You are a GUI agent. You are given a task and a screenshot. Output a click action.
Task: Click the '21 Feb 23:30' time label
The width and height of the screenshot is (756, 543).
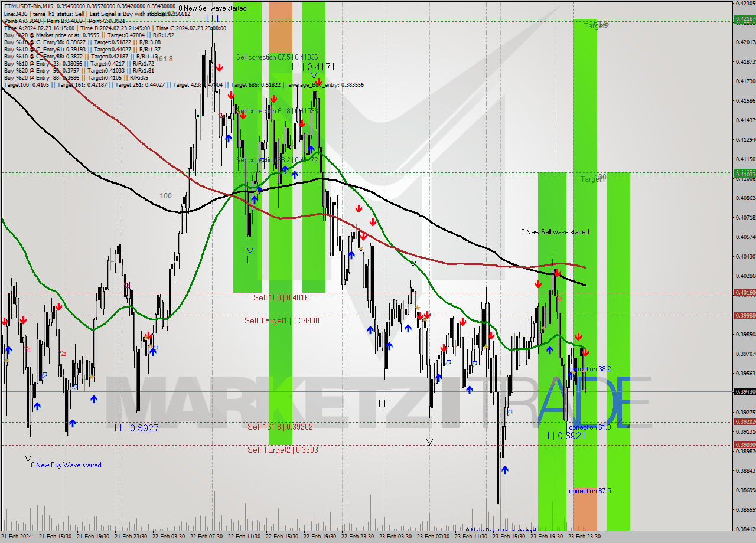[x=131, y=537]
